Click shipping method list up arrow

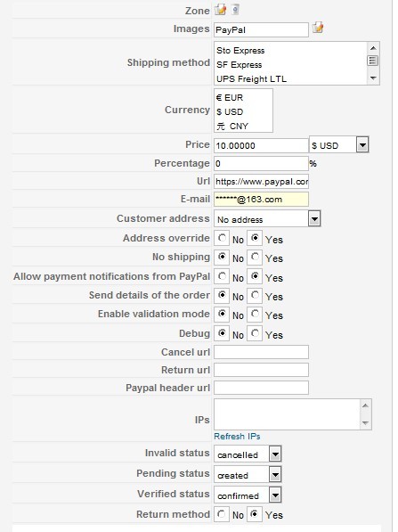tap(373, 48)
